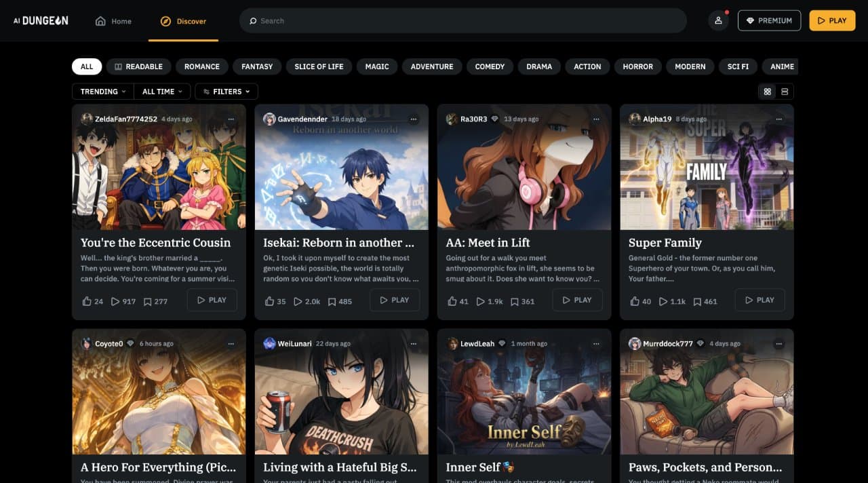Click the AI Dungeon logo

41,20
